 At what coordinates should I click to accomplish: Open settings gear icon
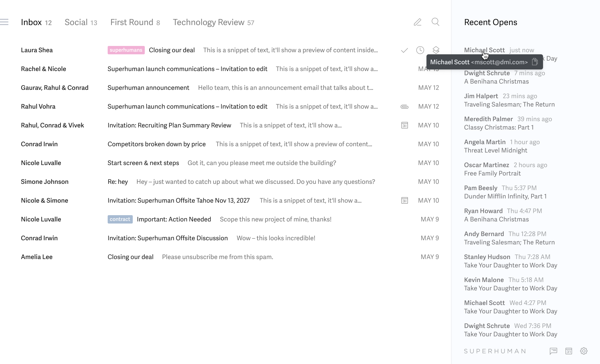point(584,351)
